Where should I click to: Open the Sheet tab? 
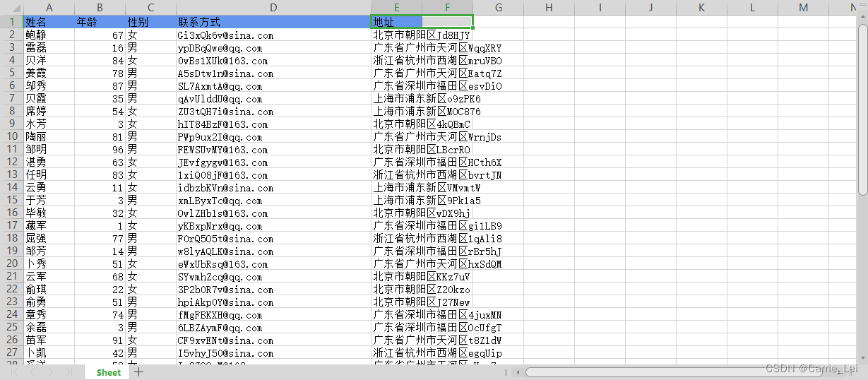(109, 372)
